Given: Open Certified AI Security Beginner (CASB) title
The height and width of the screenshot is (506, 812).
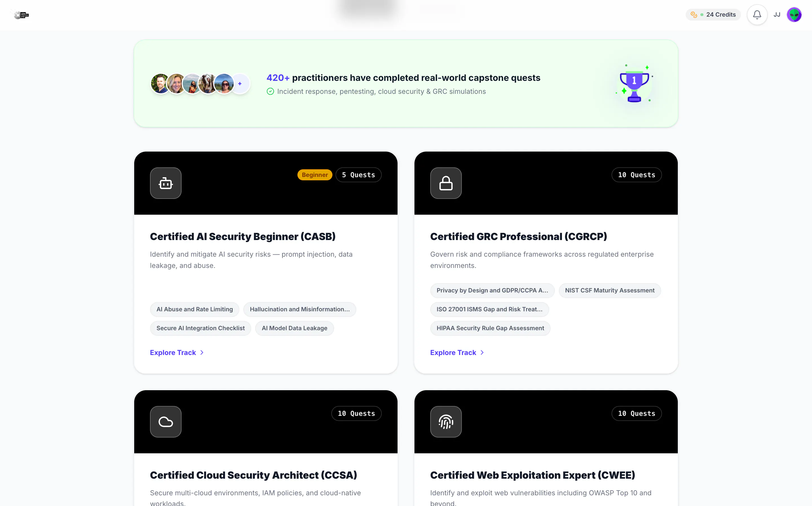Looking at the screenshot, I should [x=243, y=236].
